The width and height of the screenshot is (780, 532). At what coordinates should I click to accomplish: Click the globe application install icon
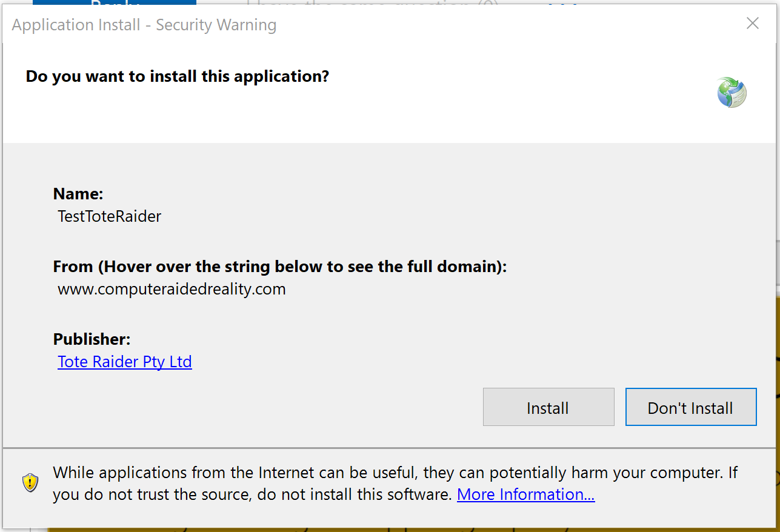click(x=732, y=92)
